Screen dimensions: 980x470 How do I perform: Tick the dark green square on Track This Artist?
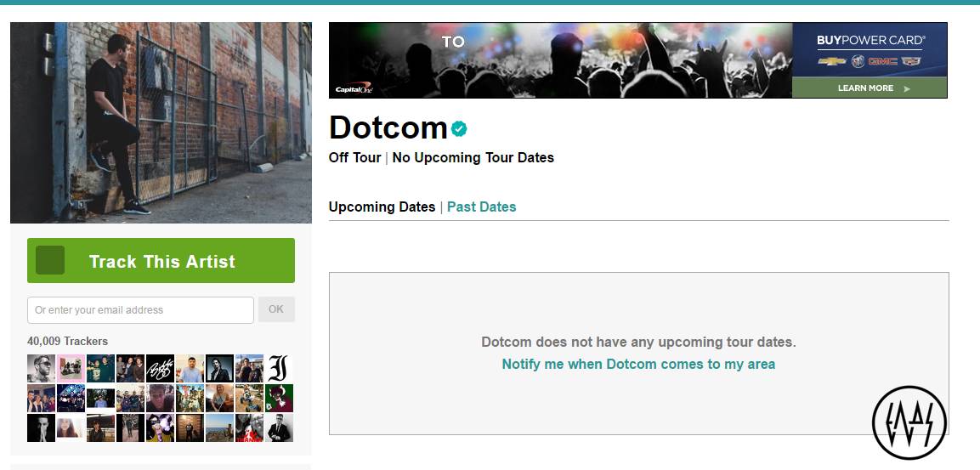[50, 261]
